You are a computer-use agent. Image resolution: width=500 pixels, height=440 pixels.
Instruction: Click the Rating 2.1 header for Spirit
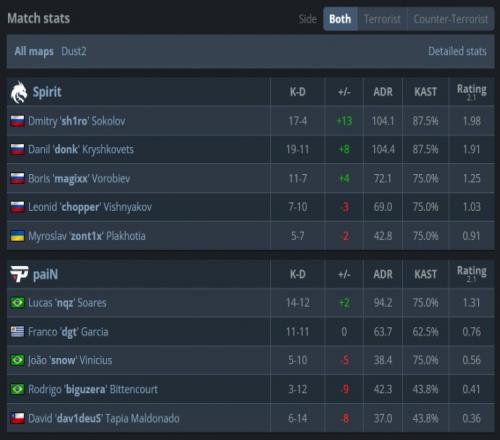pos(471,92)
